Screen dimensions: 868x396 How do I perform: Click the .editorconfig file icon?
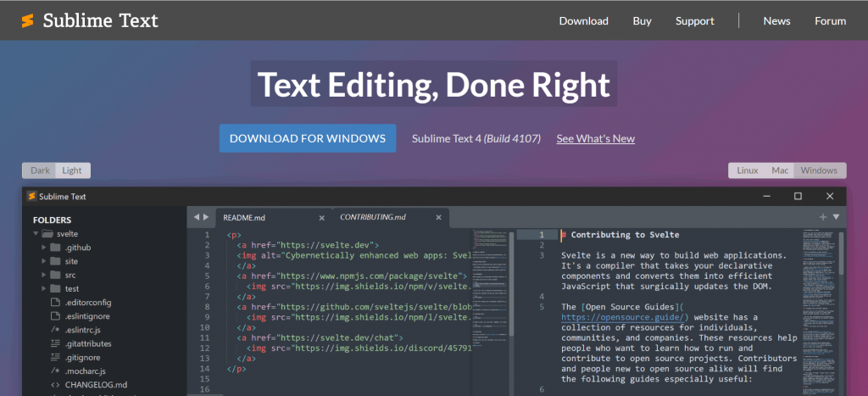(x=55, y=303)
